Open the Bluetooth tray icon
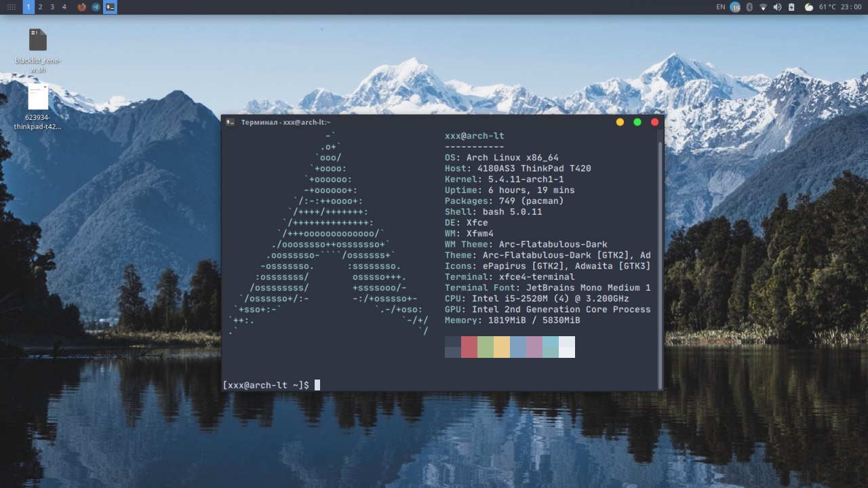Screen dimensions: 868x488 [749, 7]
